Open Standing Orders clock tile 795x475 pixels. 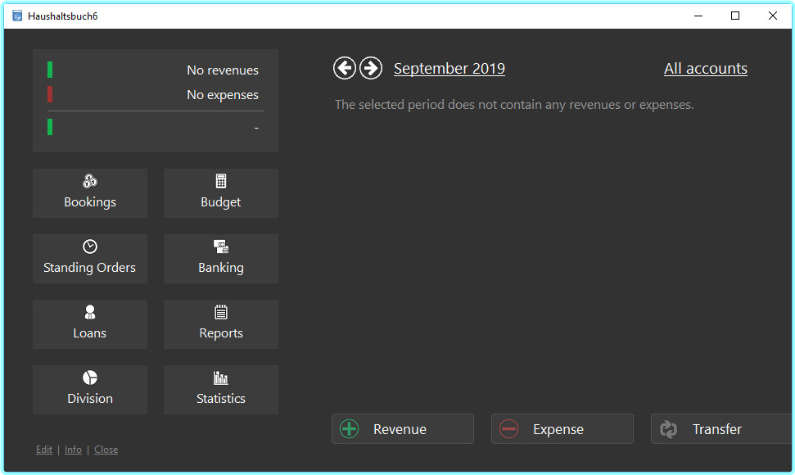click(90, 258)
